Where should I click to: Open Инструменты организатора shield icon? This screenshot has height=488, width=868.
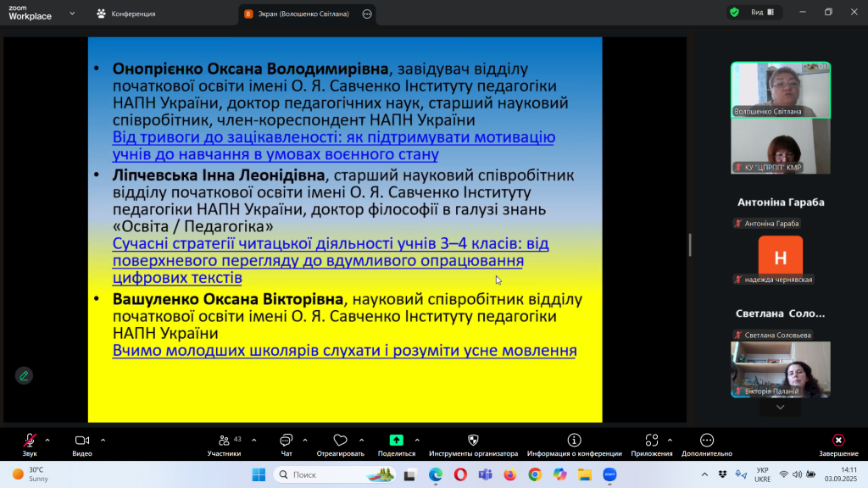click(x=473, y=441)
